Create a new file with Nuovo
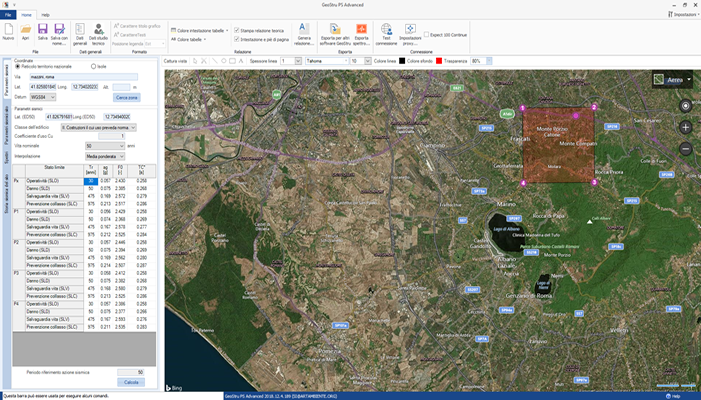This screenshot has height=400, width=701. point(8,32)
